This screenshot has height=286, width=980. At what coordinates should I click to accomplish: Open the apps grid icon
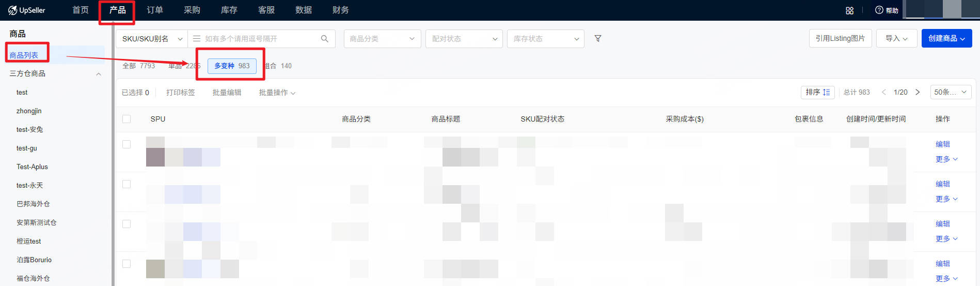(x=849, y=10)
